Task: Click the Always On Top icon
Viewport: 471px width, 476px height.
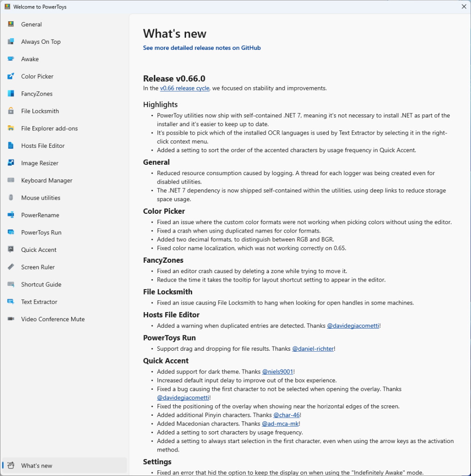Action: pos(11,41)
